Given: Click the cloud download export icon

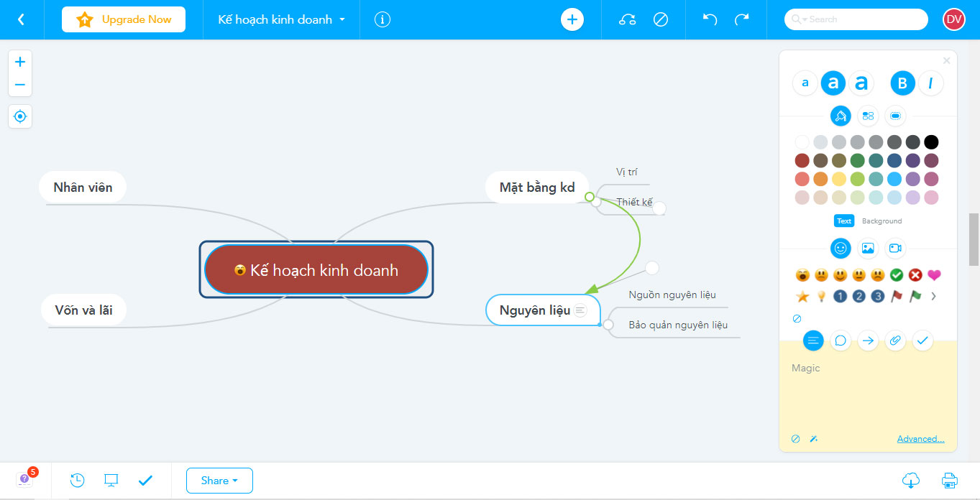Looking at the screenshot, I should coord(911,481).
